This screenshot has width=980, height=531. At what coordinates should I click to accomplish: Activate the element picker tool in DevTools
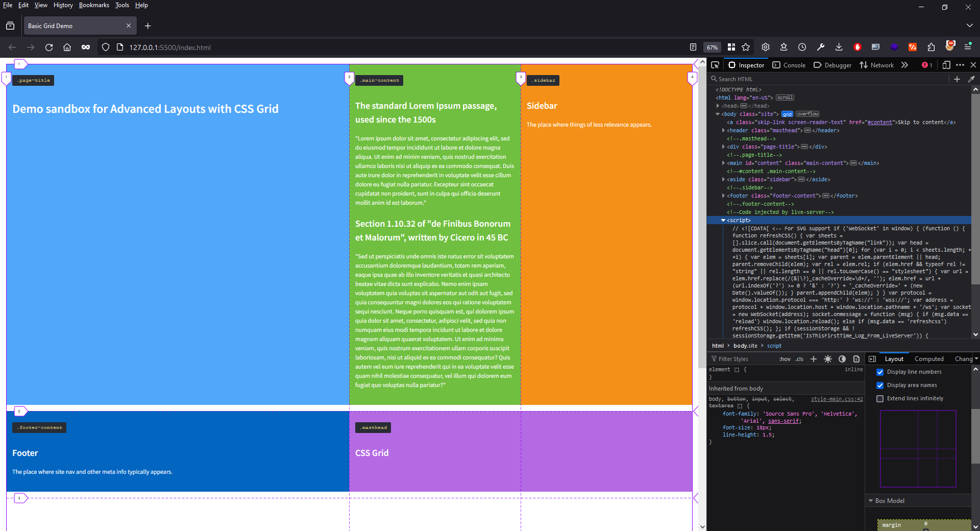(715, 65)
